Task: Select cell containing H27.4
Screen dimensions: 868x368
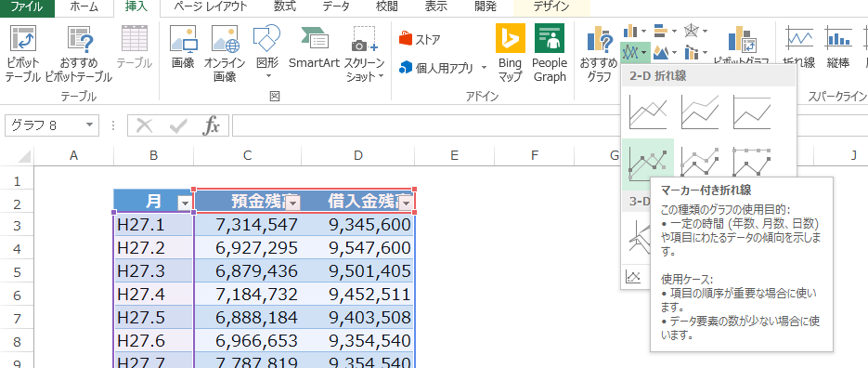Action: [x=153, y=295]
